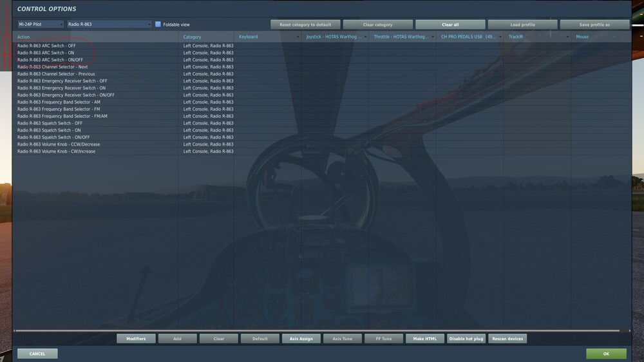Click the scrollbar left arrow
The image size is (644, 362).
(x=14, y=330)
